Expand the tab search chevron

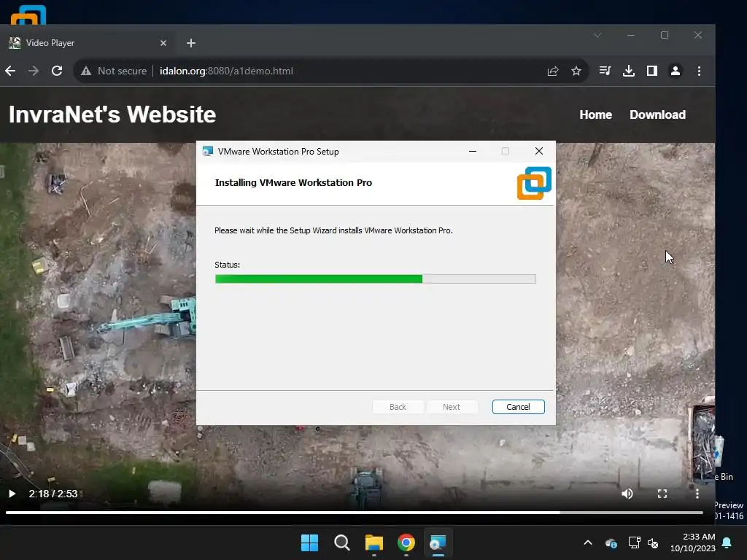click(597, 35)
